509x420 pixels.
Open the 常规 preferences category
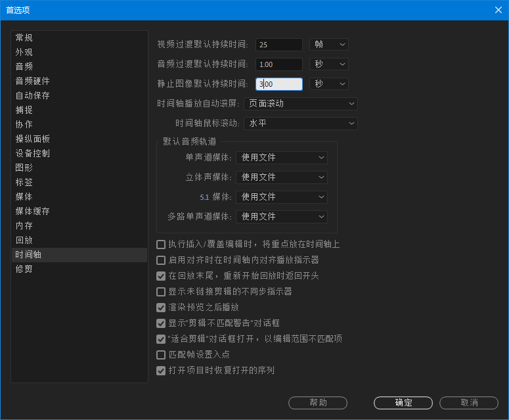[79, 37]
